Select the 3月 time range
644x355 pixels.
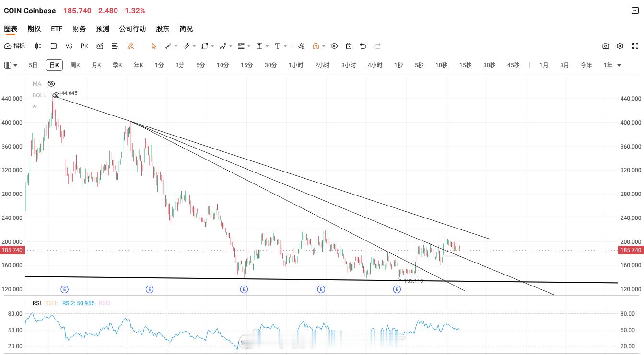(564, 65)
